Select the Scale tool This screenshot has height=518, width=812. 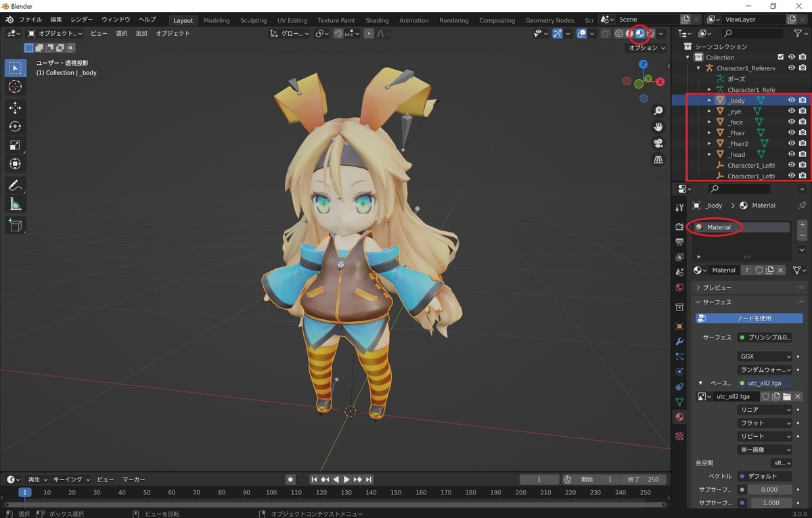pyautogui.click(x=15, y=145)
